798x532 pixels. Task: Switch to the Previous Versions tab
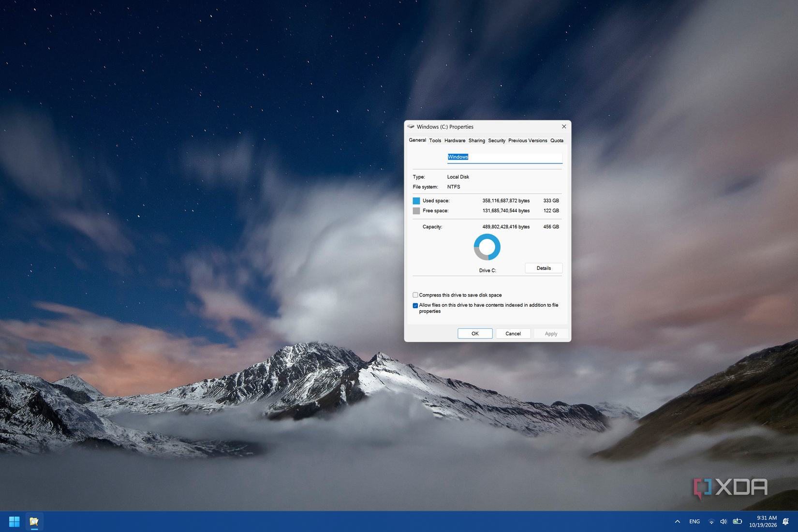tap(528, 141)
